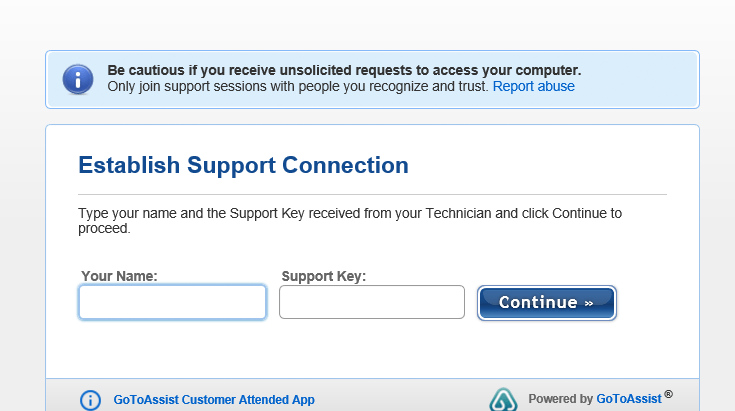Click the double chevron on Continue button

click(589, 302)
